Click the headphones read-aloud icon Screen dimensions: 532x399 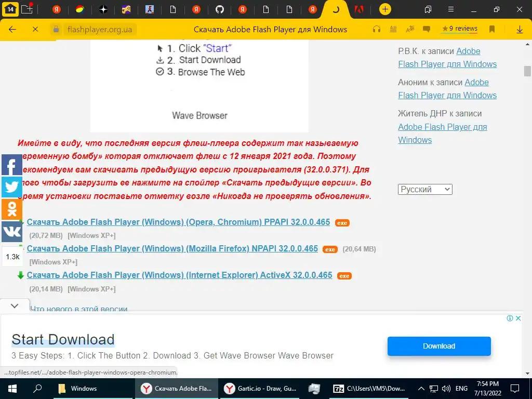[x=376, y=29]
